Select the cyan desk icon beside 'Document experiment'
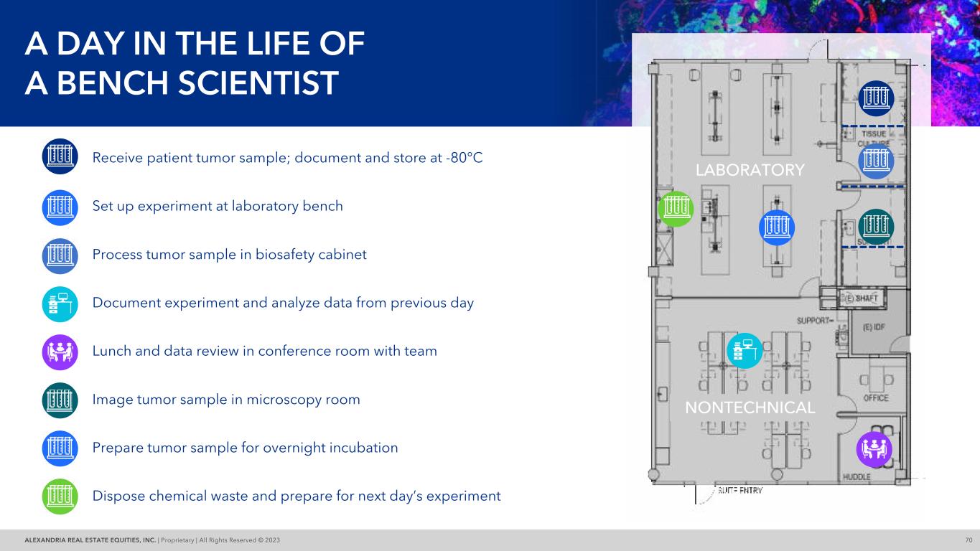 click(x=60, y=304)
